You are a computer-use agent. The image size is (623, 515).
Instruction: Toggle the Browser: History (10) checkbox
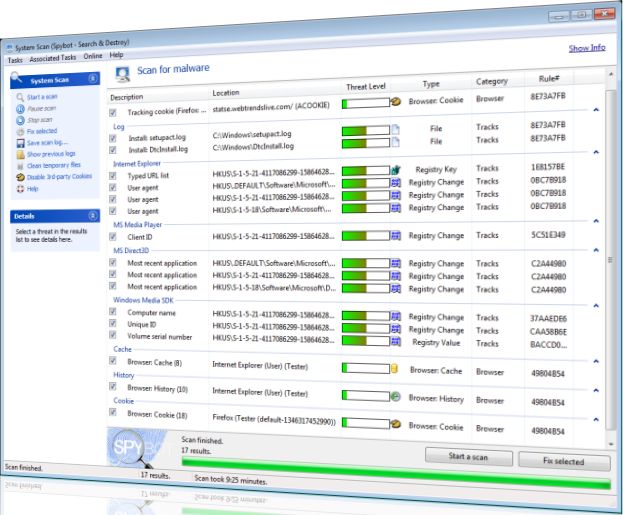click(113, 386)
